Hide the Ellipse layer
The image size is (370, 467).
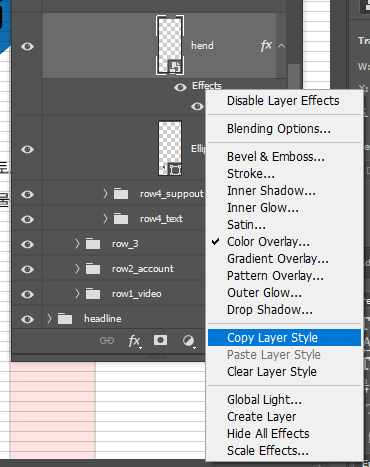pyautogui.click(x=27, y=149)
